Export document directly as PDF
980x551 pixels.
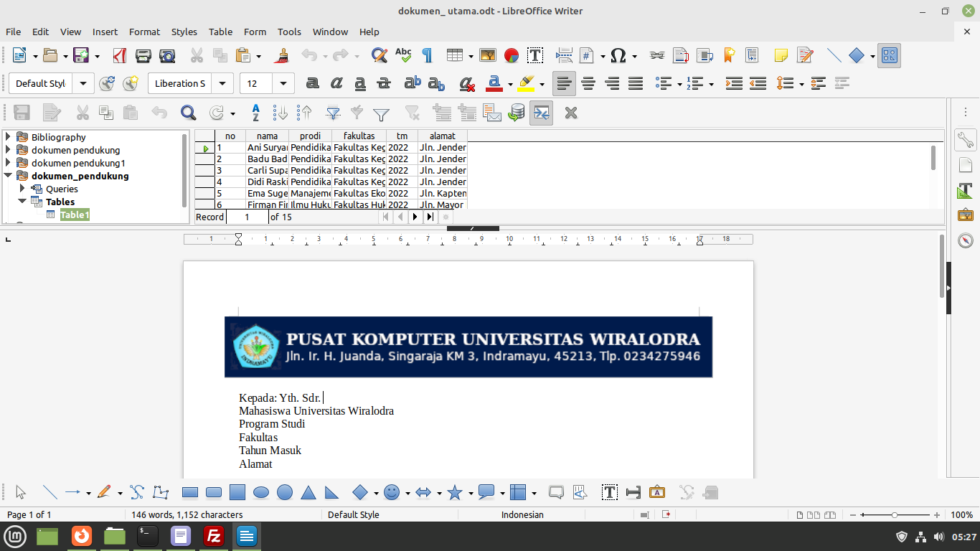click(120, 55)
